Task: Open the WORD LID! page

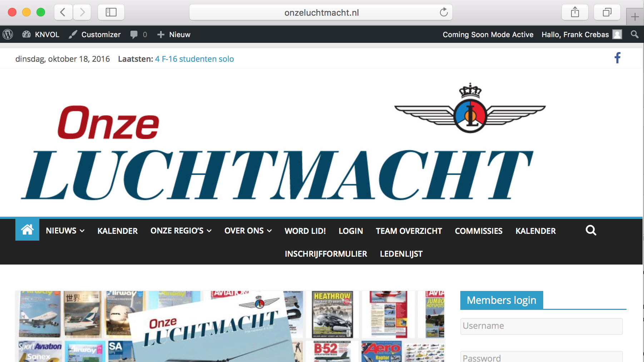Action: [305, 231]
